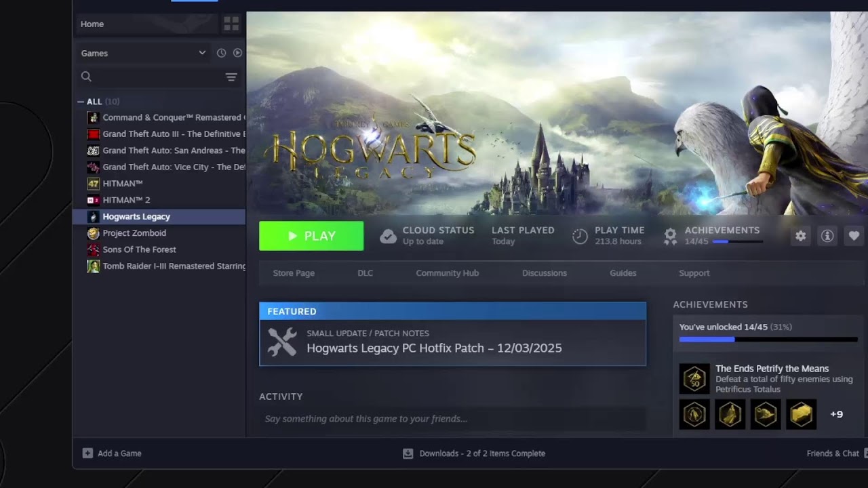Viewport: 868px width, 488px height.
Task: Click the fourth gold achievement icon
Action: [801, 414]
